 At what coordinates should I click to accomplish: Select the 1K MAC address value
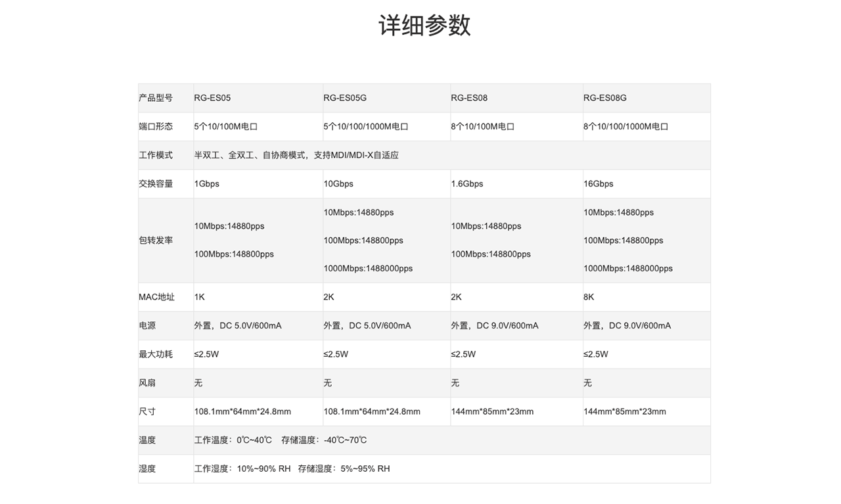pos(200,297)
